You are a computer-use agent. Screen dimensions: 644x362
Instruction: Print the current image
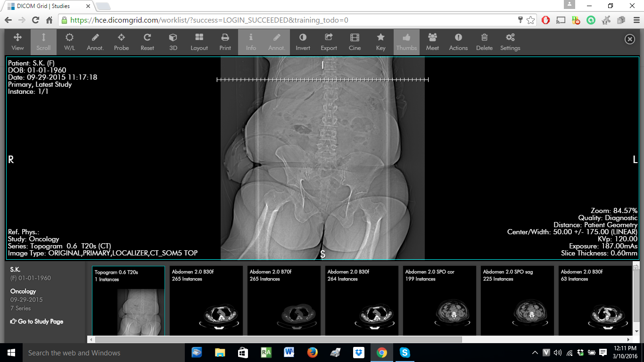click(225, 42)
